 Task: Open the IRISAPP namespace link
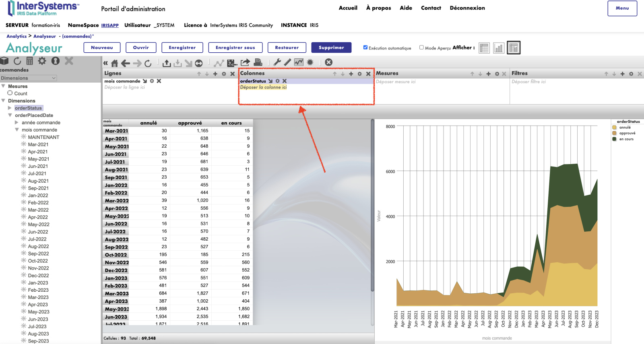pos(109,25)
